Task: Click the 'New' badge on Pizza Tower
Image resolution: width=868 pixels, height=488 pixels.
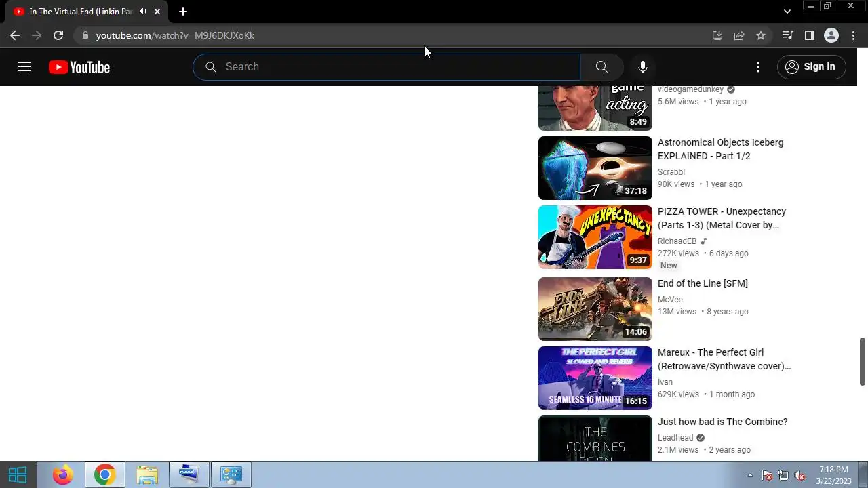Action: [x=669, y=266]
